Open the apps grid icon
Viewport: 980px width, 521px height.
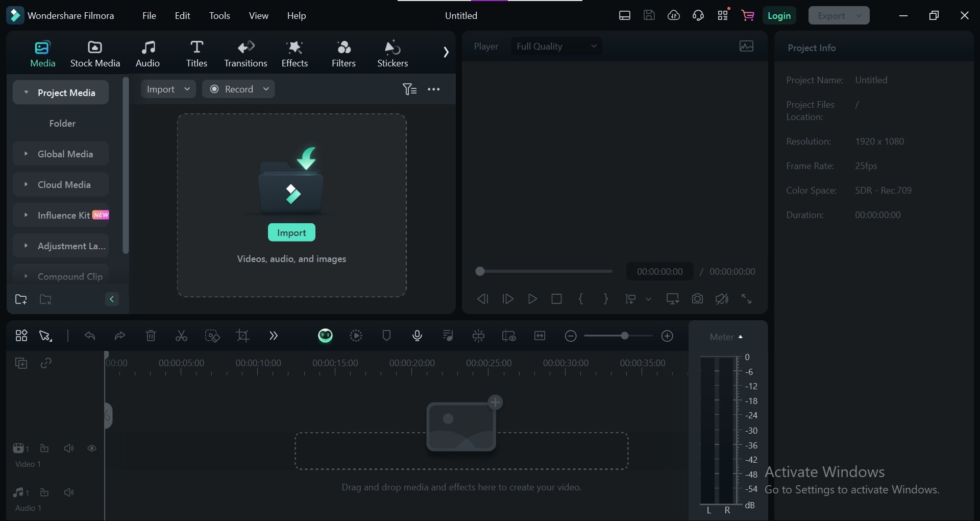(x=723, y=15)
